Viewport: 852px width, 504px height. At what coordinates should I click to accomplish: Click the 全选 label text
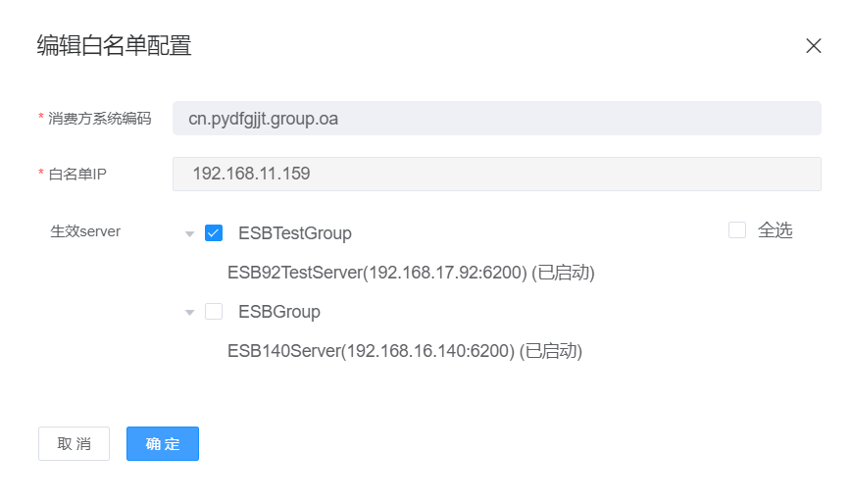point(775,230)
